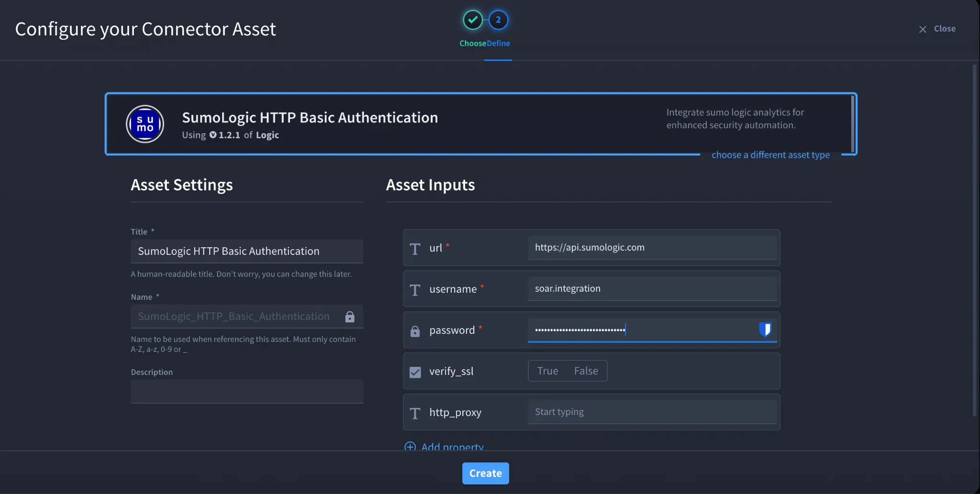Click the version text 1.2.1
The width and height of the screenshot is (980, 494).
pos(229,135)
